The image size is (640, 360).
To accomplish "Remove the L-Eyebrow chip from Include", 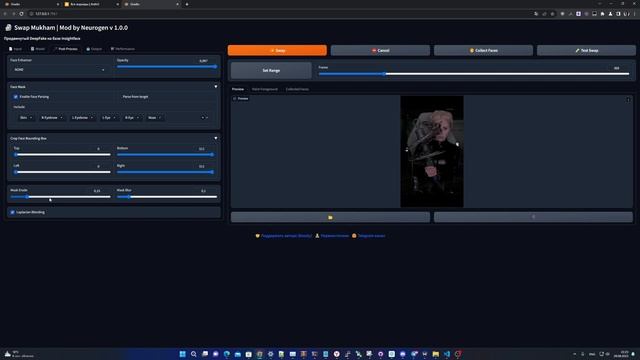I will pos(91,118).
